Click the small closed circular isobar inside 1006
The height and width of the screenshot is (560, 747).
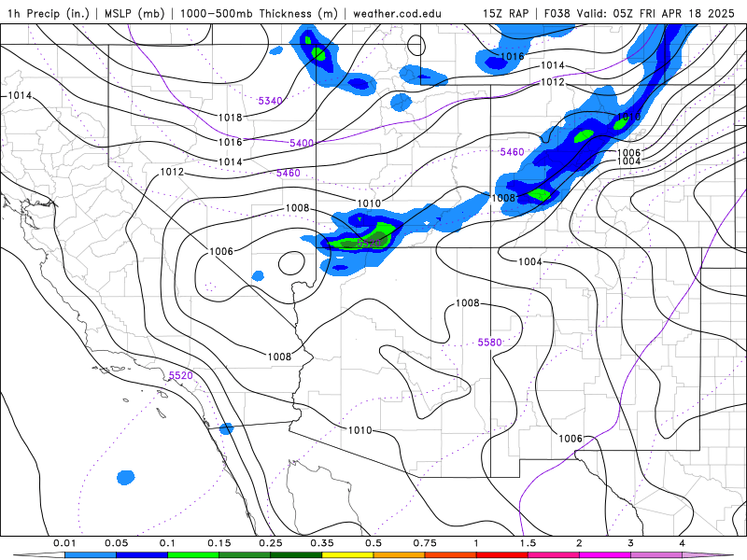[291, 263]
